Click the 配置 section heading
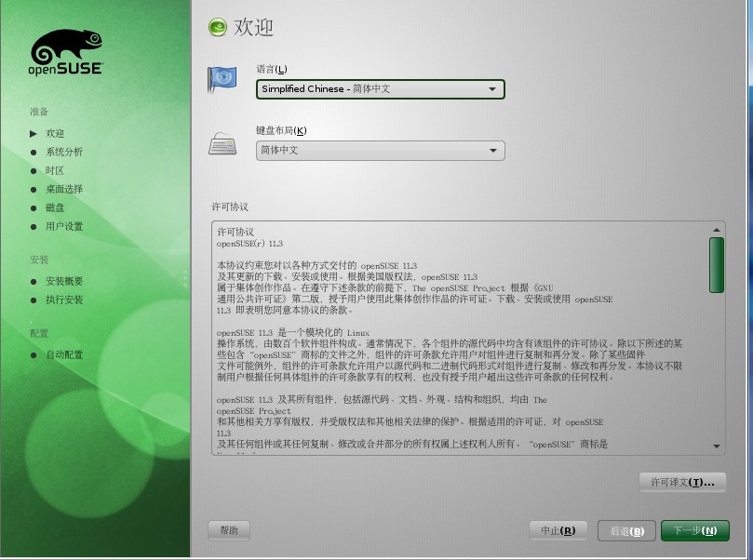The height and width of the screenshot is (560, 753). [39, 334]
